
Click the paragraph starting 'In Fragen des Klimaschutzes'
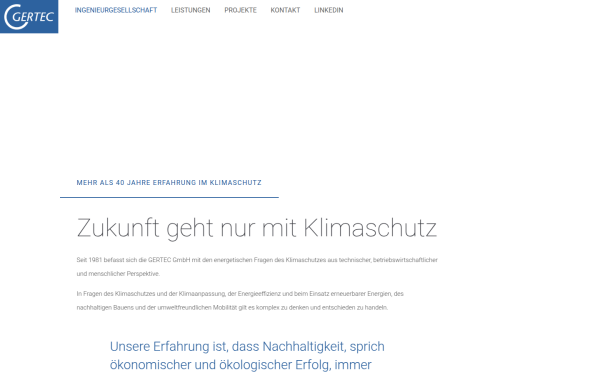click(x=240, y=301)
